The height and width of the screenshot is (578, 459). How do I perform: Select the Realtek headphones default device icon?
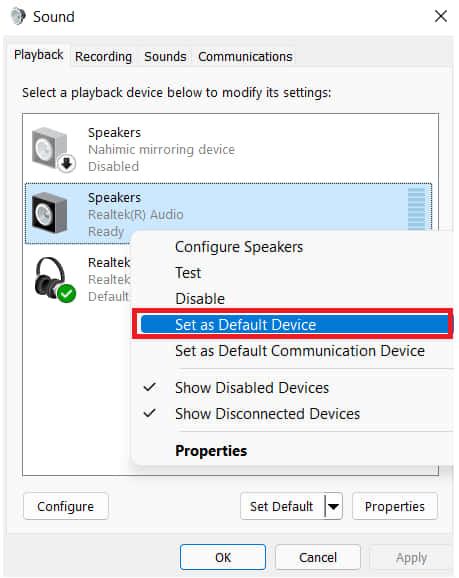pos(55,279)
